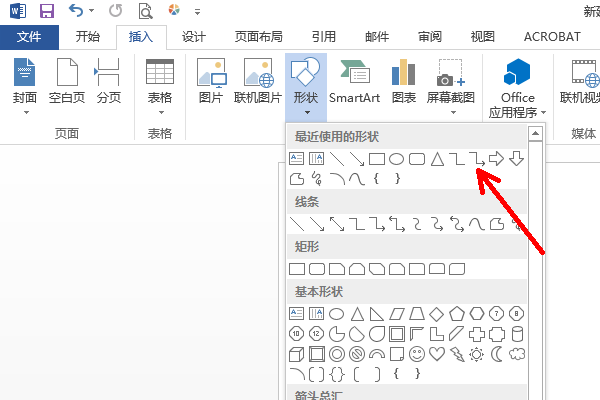Select the left brace in recently used shapes

376,178
